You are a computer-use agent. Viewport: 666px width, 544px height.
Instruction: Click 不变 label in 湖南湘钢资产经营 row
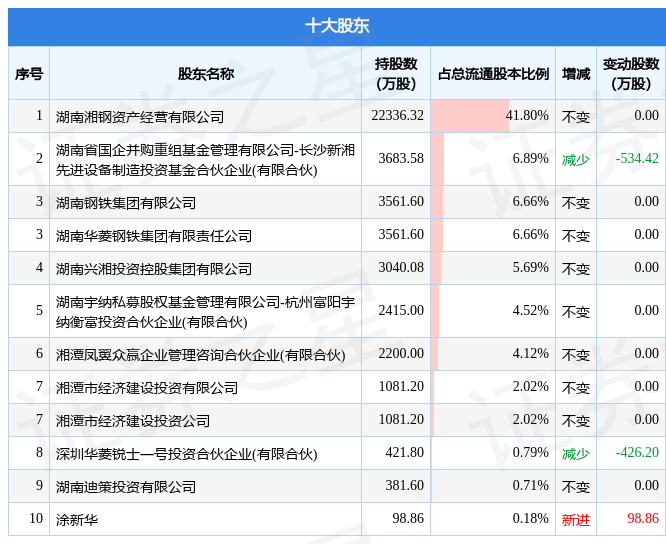576,116
